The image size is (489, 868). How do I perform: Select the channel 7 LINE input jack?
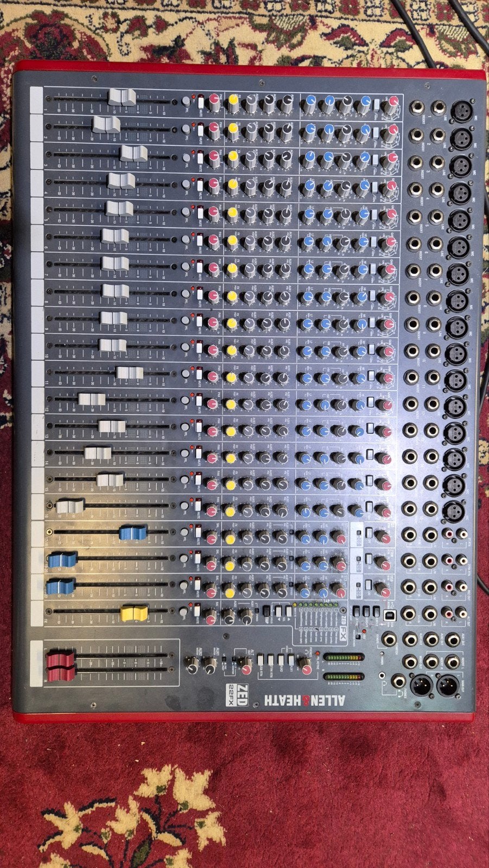click(x=435, y=270)
